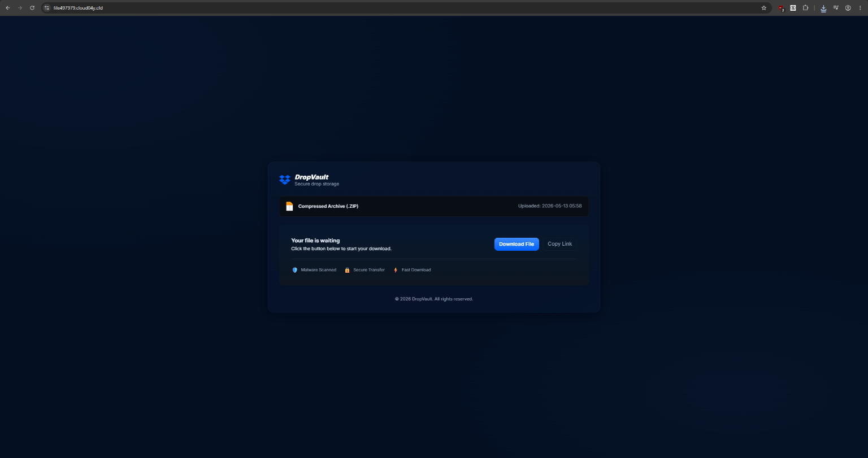Click the 'Your file is waiting' heading
The height and width of the screenshot is (458, 868).
(315, 241)
